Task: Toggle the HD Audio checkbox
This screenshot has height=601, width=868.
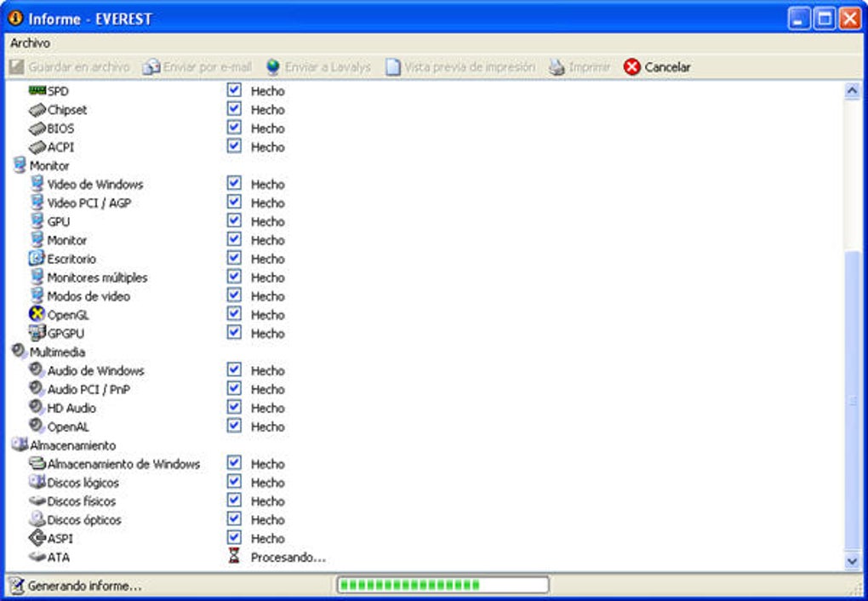Action: click(x=234, y=407)
